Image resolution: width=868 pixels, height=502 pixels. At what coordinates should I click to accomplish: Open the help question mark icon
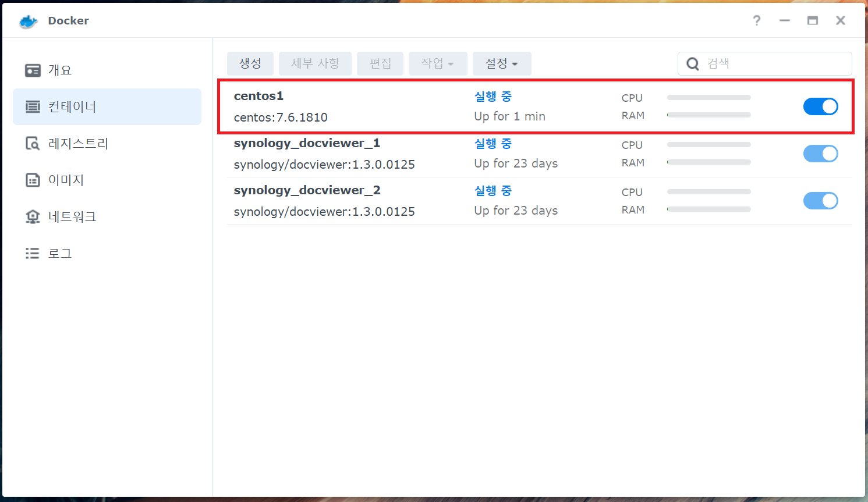756,21
